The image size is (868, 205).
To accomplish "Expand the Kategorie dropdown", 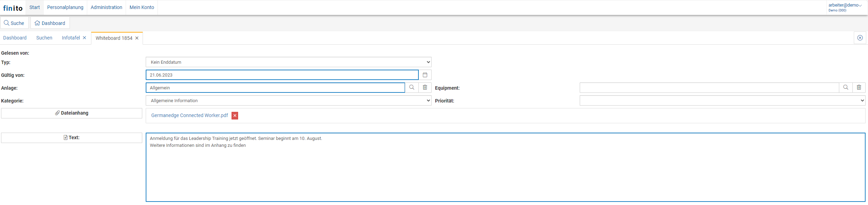I will (288, 101).
